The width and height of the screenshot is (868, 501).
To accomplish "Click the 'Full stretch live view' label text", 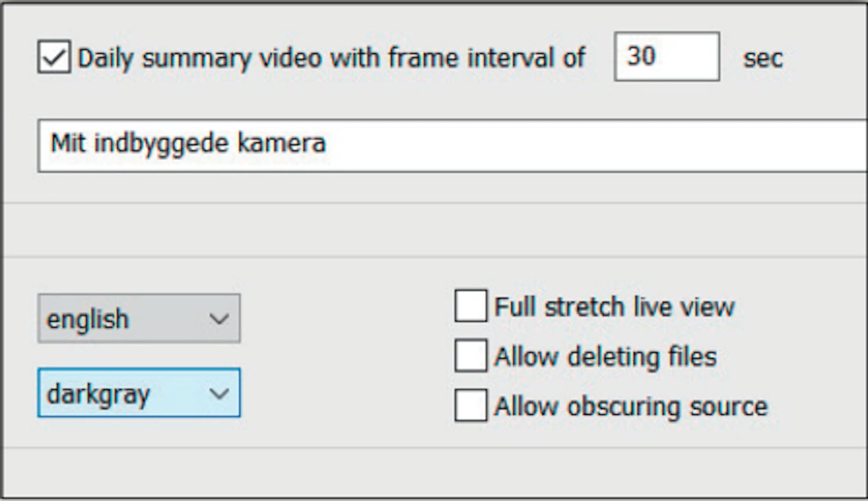I will [x=614, y=307].
